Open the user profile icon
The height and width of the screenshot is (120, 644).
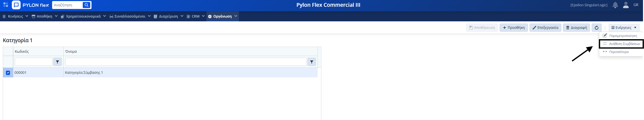coord(626,5)
